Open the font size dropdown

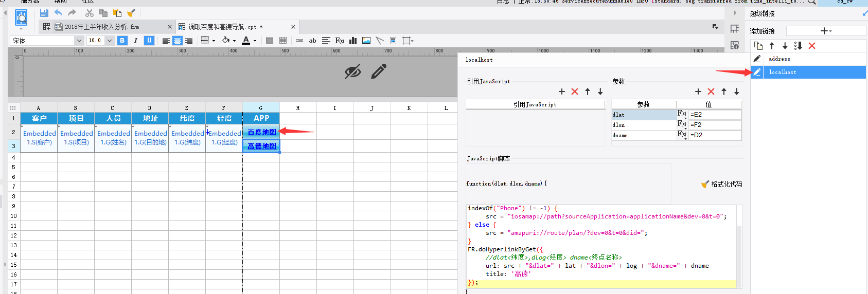pyautogui.click(x=110, y=41)
